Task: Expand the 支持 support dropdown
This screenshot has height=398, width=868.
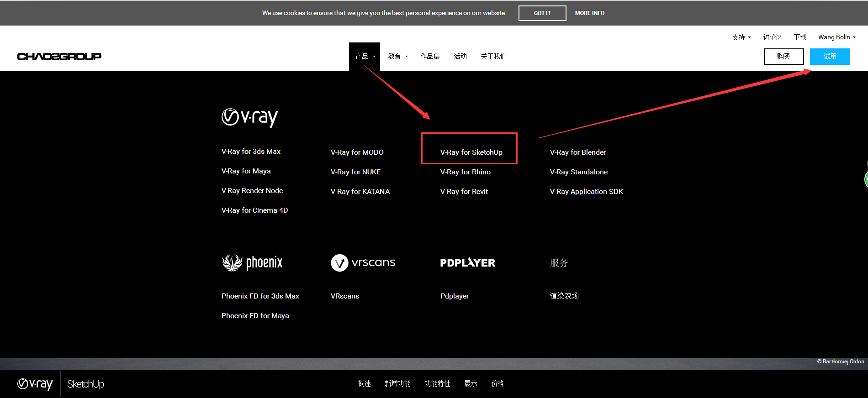Action: tap(741, 37)
